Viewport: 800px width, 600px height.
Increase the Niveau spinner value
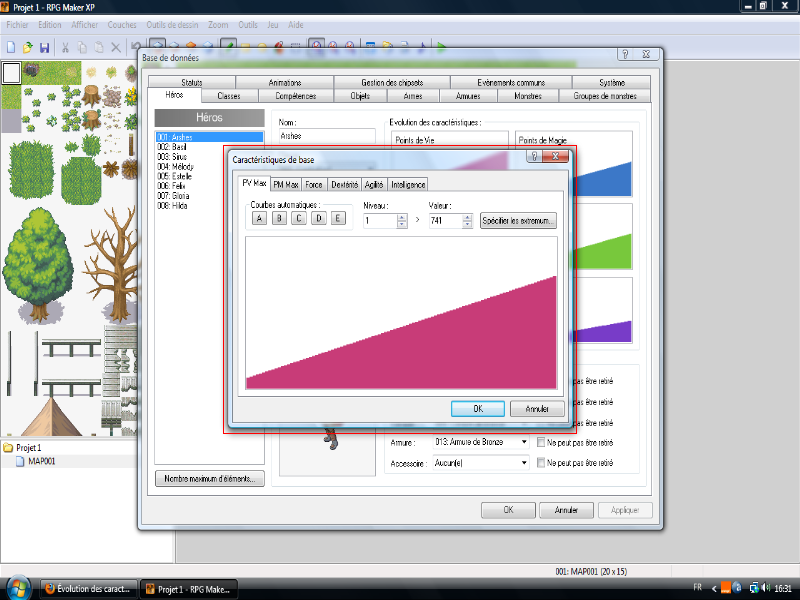402,216
